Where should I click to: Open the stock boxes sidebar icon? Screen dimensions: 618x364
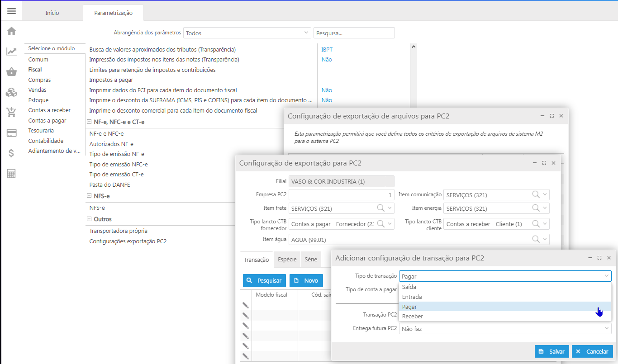point(11,92)
